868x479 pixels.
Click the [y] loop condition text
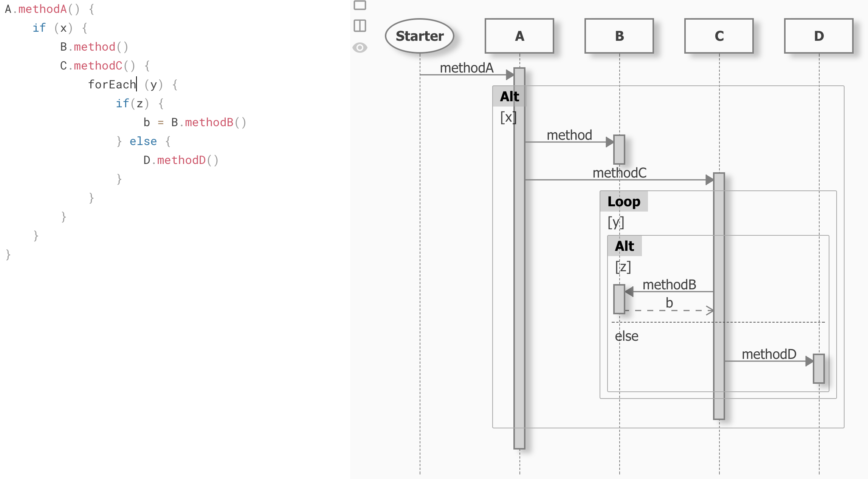pyautogui.click(x=615, y=223)
